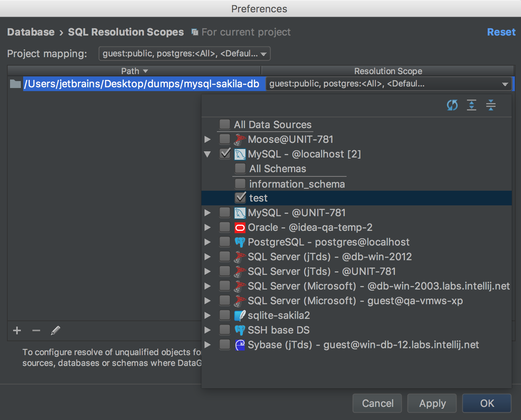Click the MySQL - @localhost dolphin icon

click(240, 154)
